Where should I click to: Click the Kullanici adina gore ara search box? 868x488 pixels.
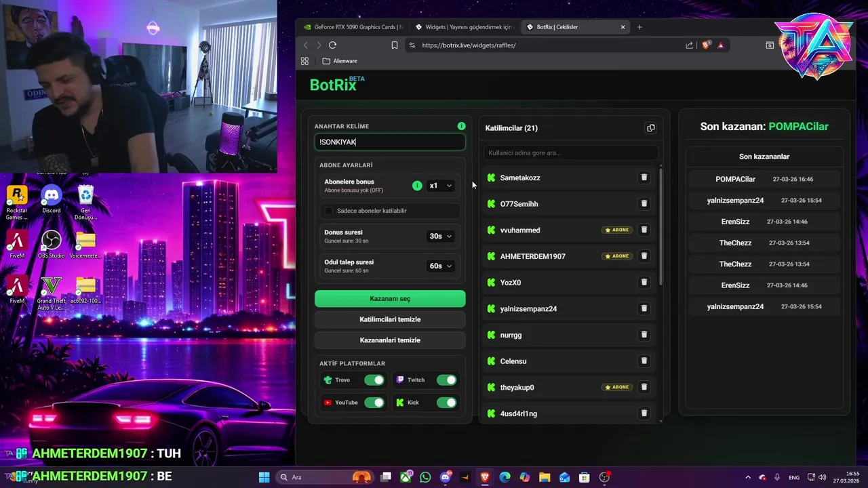point(570,152)
